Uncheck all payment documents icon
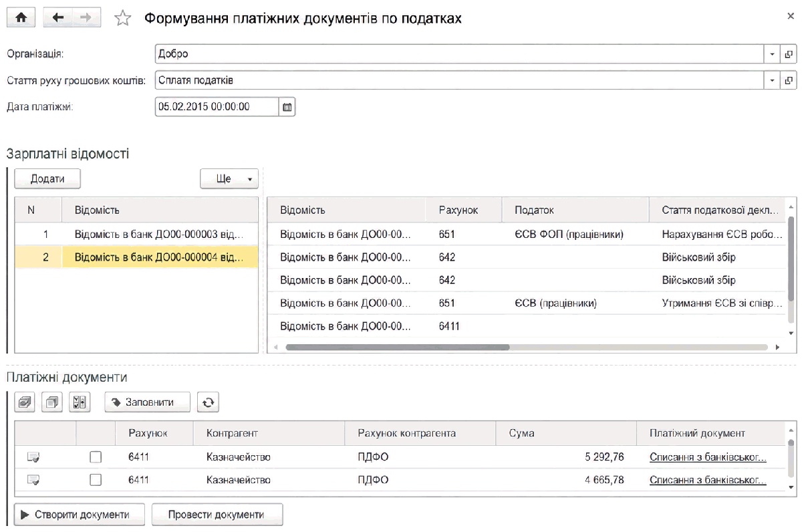 (x=52, y=402)
